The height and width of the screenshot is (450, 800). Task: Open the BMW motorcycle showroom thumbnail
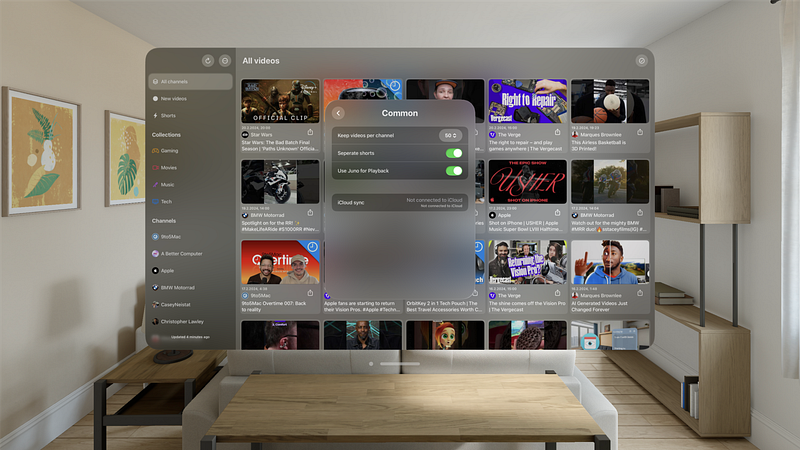click(x=280, y=182)
